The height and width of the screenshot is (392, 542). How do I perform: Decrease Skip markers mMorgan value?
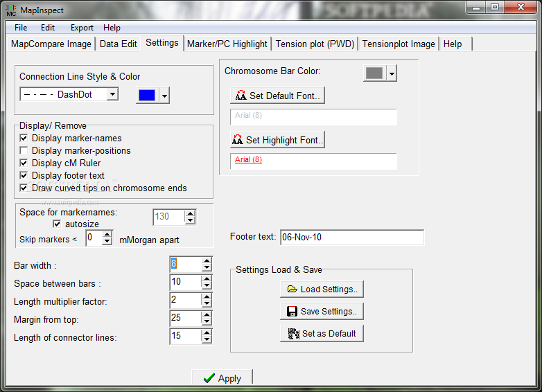pos(107,242)
